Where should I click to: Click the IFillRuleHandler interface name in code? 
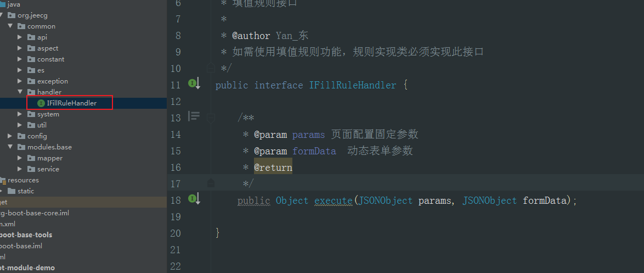click(353, 86)
